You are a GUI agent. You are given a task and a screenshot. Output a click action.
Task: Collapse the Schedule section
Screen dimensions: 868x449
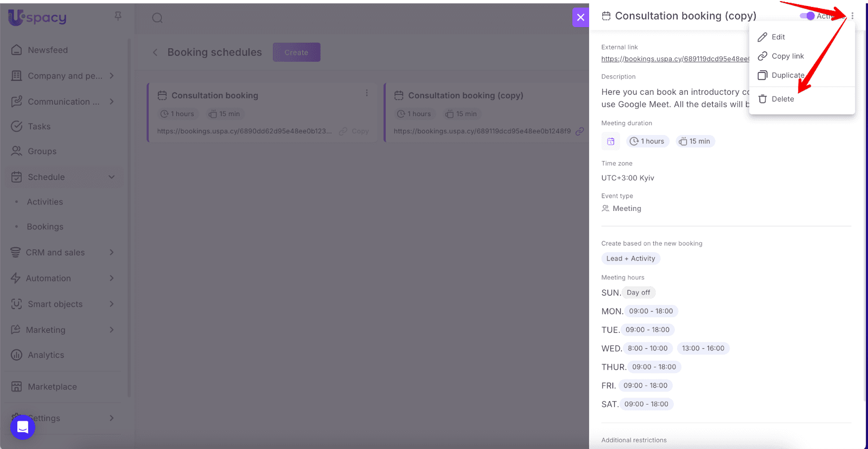tap(112, 177)
